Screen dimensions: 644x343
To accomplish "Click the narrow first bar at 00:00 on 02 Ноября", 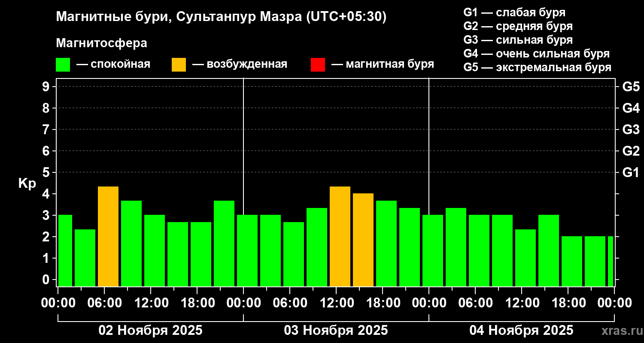I will click(x=65, y=250).
